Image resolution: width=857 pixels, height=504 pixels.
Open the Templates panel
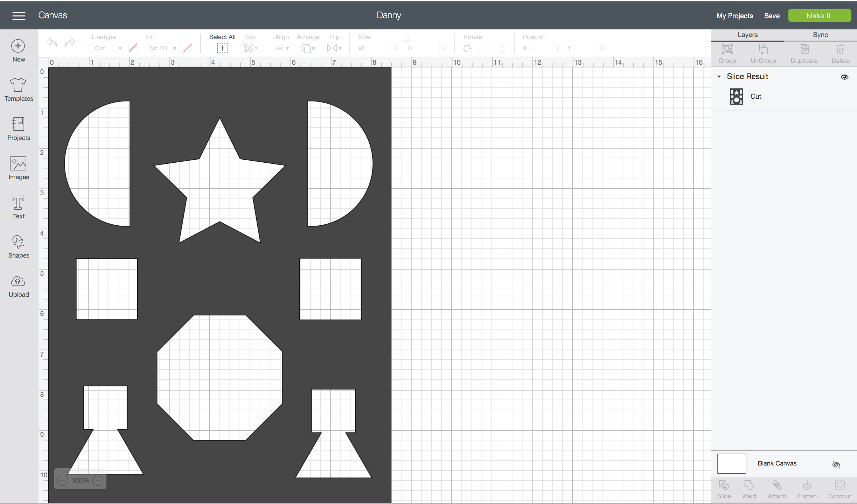[x=19, y=90]
